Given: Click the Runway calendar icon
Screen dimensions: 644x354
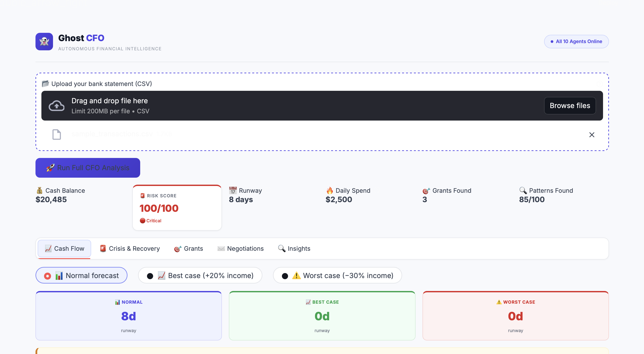Looking at the screenshot, I should [233, 191].
